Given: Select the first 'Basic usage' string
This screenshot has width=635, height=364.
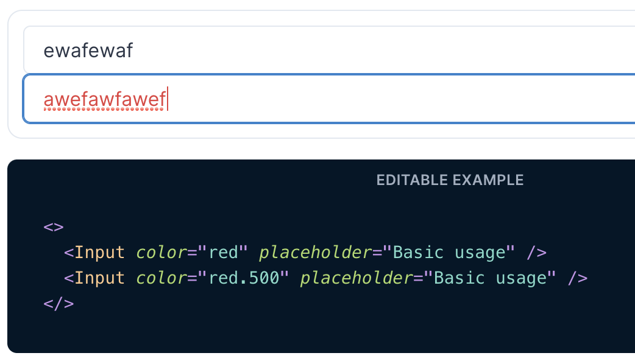Looking at the screenshot, I should click(452, 252).
